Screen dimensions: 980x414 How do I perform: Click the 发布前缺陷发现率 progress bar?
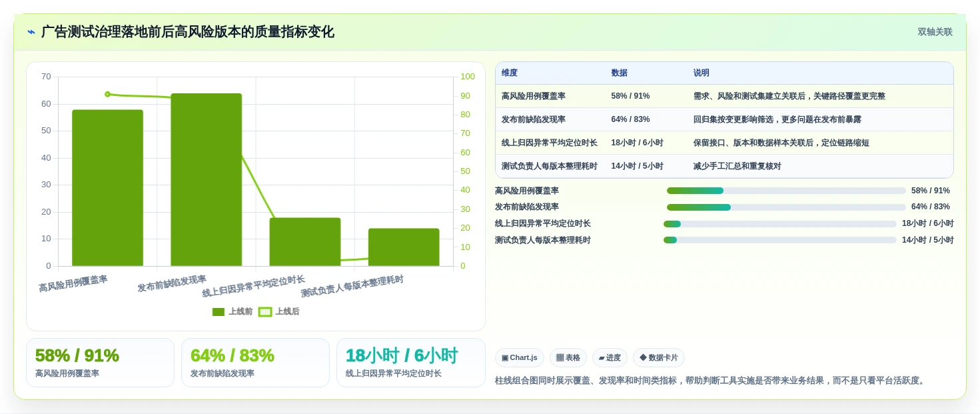click(786, 207)
